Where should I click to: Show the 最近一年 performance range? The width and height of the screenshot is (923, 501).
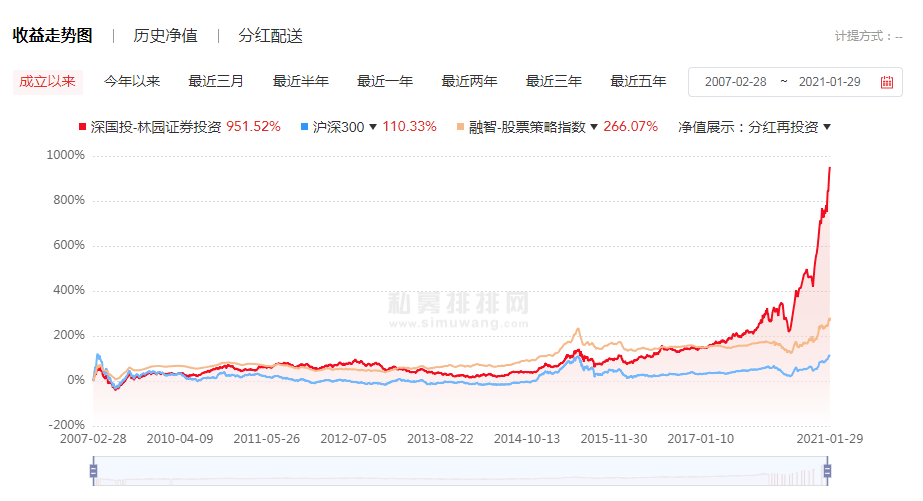click(x=385, y=82)
